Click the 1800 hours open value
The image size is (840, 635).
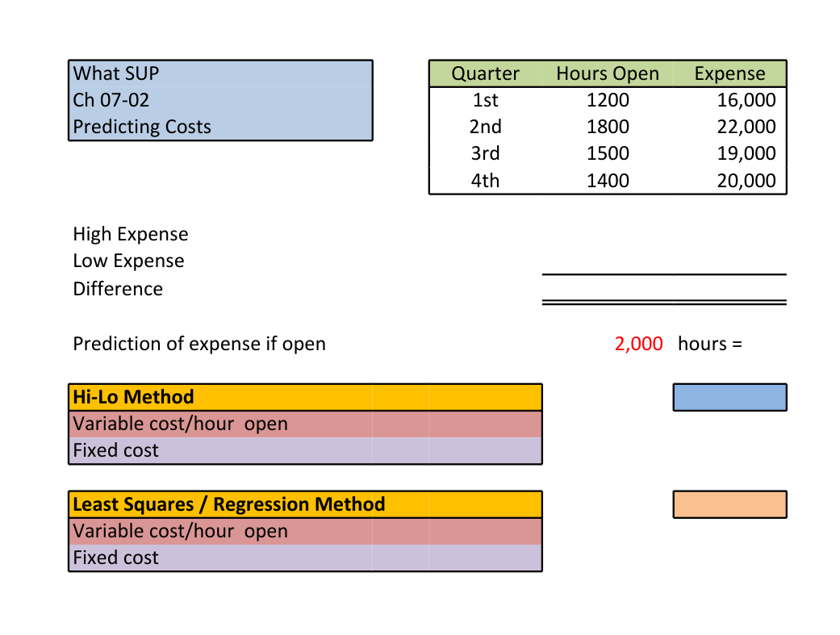click(x=608, y=127)
